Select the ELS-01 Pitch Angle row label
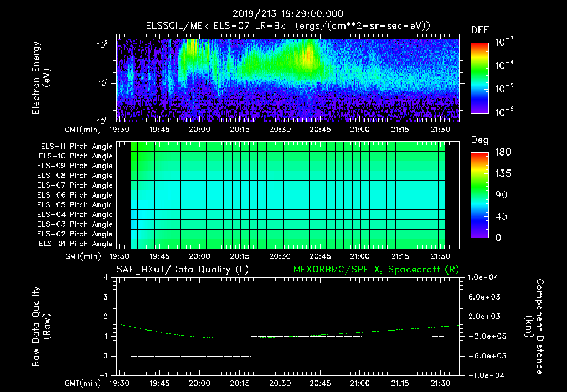The width and height of the screenshot is (567, 392). tap(76, 244)
